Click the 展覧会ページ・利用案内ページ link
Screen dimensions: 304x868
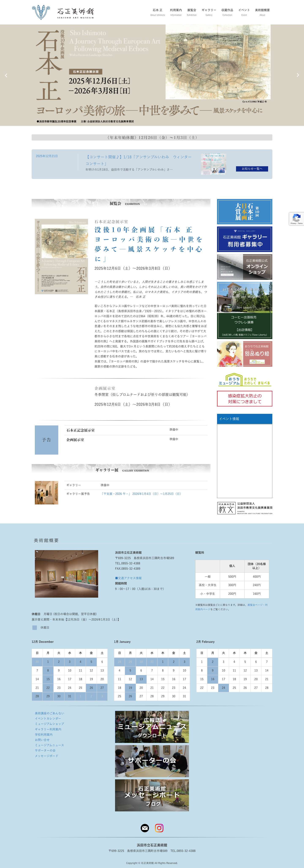(x=232, y=607)
